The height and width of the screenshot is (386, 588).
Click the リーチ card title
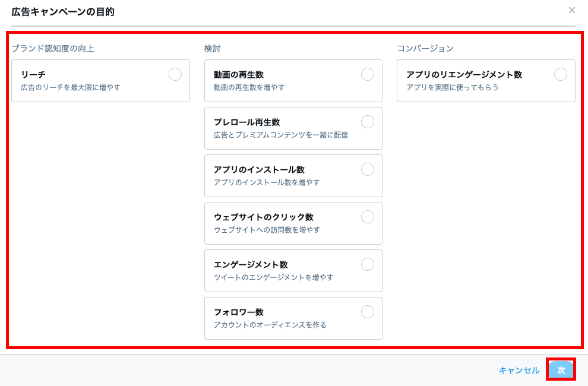(x=33, y=75)
